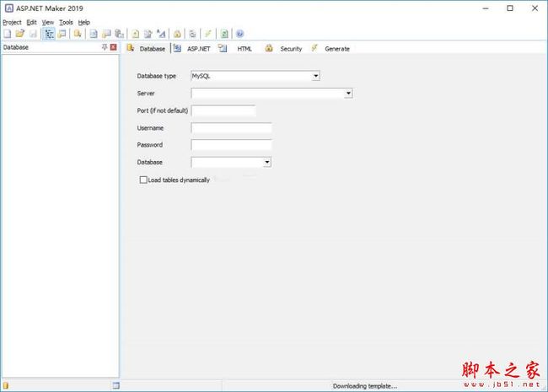Image resolution: width=548 pixels, height=392 pixels.
Task: Click the Username input field
Action: 231,128
